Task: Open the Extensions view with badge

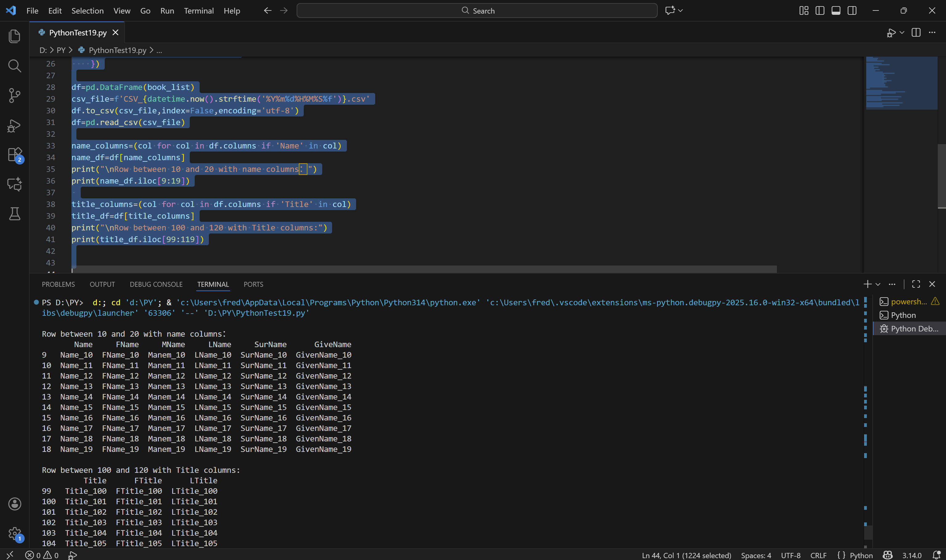Action: tap(14, 155)
